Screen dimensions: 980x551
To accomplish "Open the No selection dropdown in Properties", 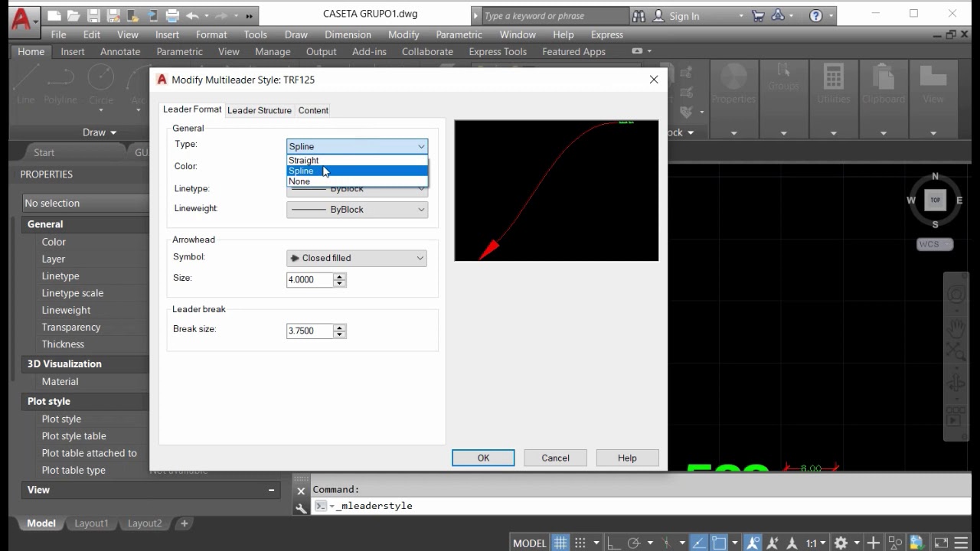I will click(x=86, y=203).
